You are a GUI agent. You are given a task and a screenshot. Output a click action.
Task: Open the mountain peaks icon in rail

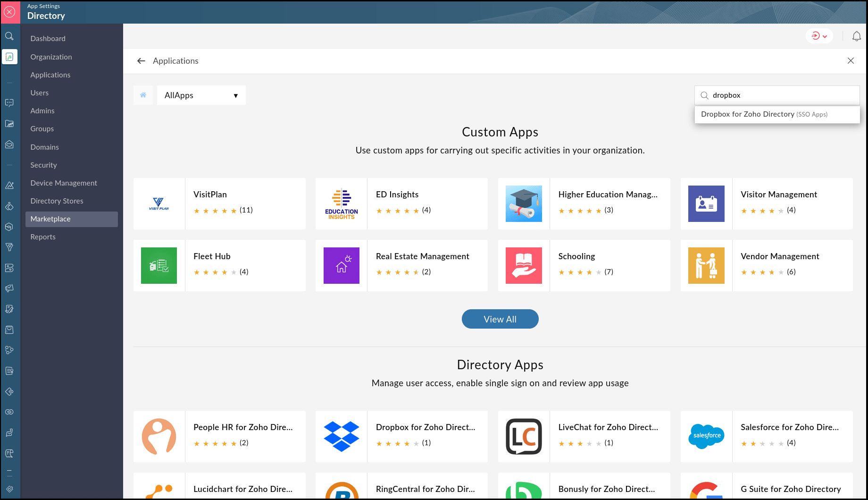pyautogui.click(x=9, y=186)
